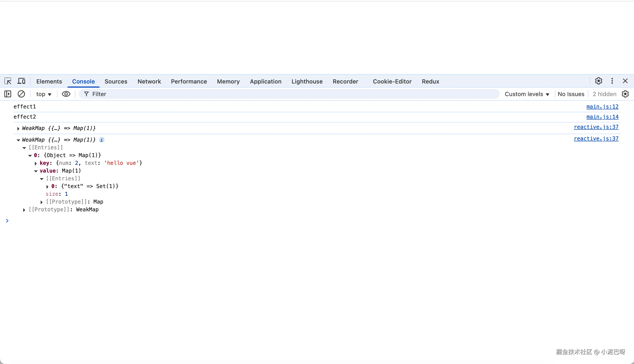Open the main.js:12 source link
634x364 pixels.
602,107
